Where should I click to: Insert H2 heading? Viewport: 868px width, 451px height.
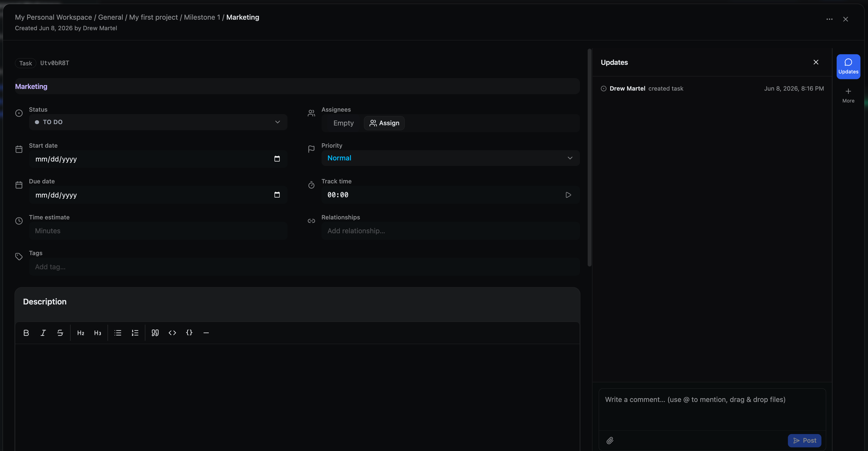tap(81, 333)
